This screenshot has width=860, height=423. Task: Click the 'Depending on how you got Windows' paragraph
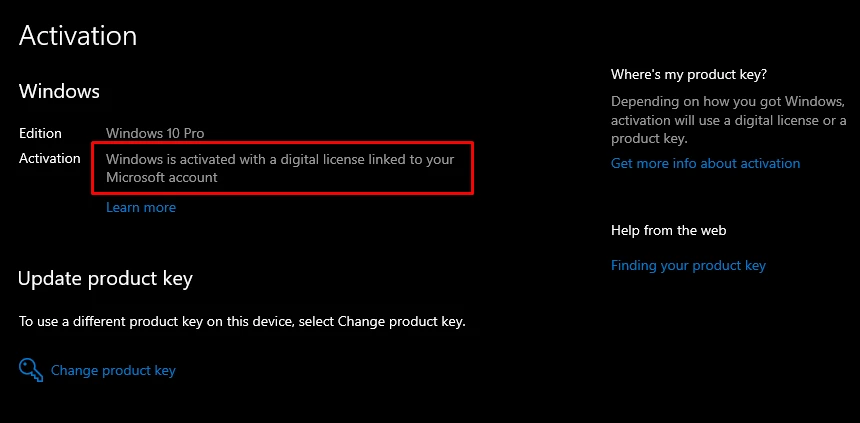click(x=728, y=120)
